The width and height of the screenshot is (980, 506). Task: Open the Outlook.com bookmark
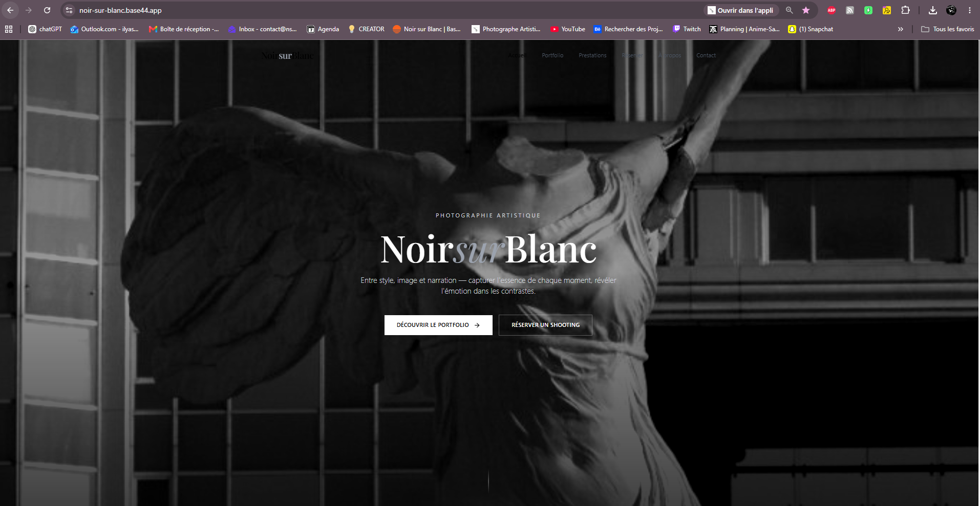(104, 29)
